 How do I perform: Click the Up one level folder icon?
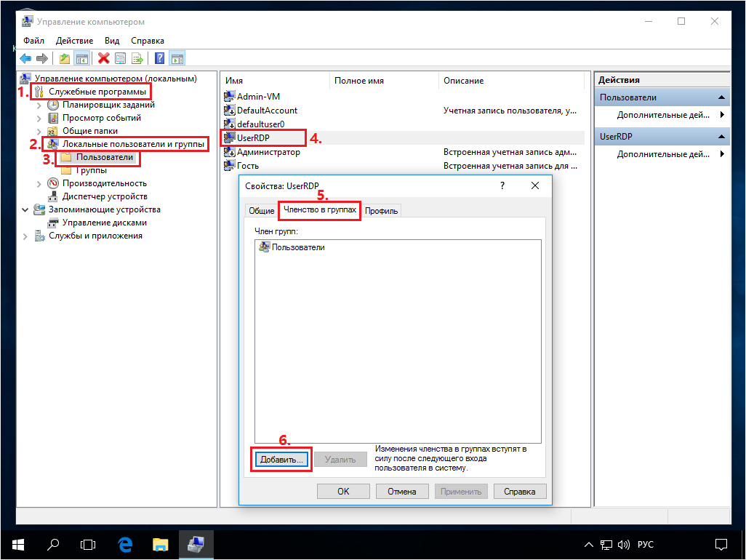tap(65, 58)
